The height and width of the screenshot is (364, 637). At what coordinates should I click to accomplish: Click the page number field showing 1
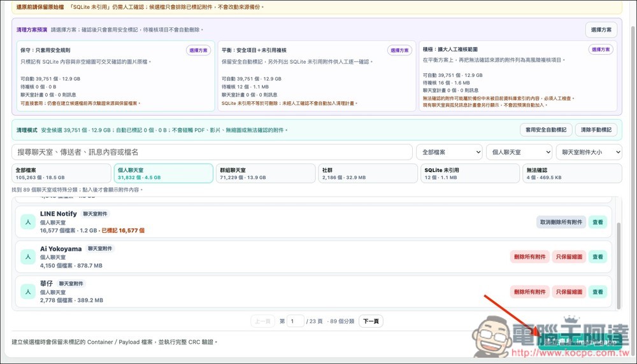point(296,321)
